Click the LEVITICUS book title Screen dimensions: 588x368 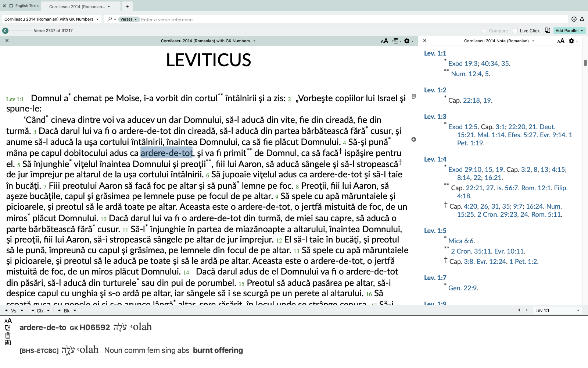[208, 60]
